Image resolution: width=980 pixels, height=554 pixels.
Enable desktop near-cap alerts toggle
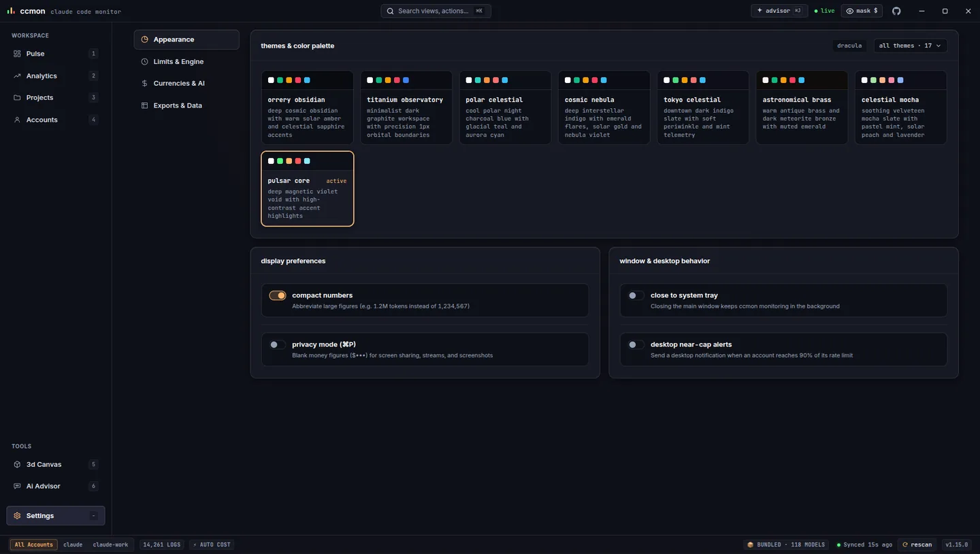(x=636, y=344)
